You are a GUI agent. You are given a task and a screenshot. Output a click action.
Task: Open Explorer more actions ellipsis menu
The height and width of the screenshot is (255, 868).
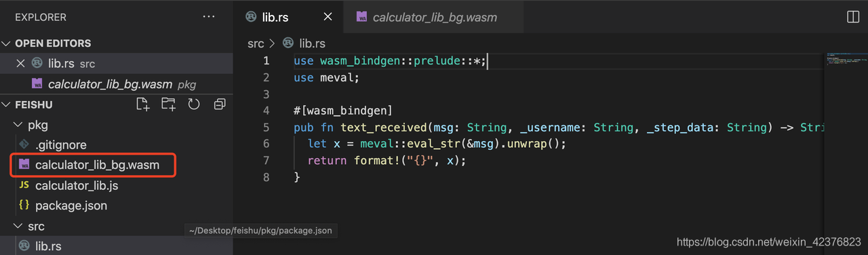pyautogui.click(x=209, y=16)
